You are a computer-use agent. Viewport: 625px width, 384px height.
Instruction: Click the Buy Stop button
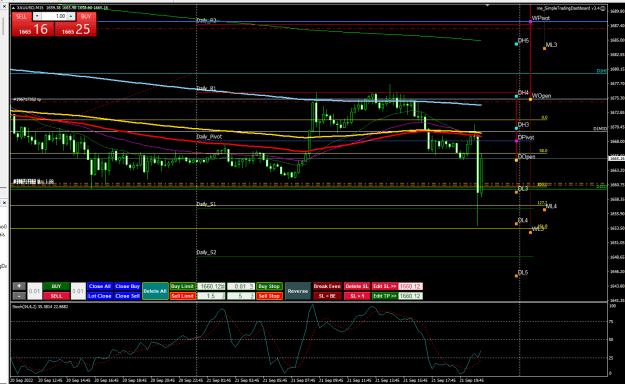point(269,286)
